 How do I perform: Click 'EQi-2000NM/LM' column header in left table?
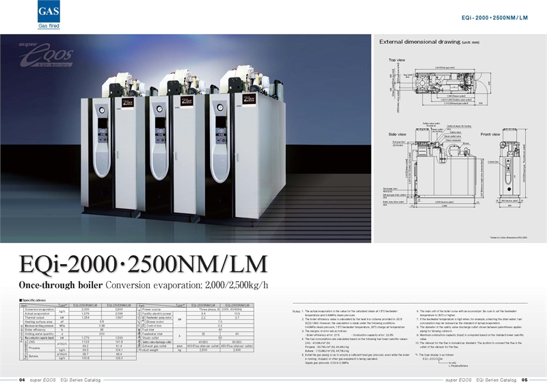tap(85, 305)
